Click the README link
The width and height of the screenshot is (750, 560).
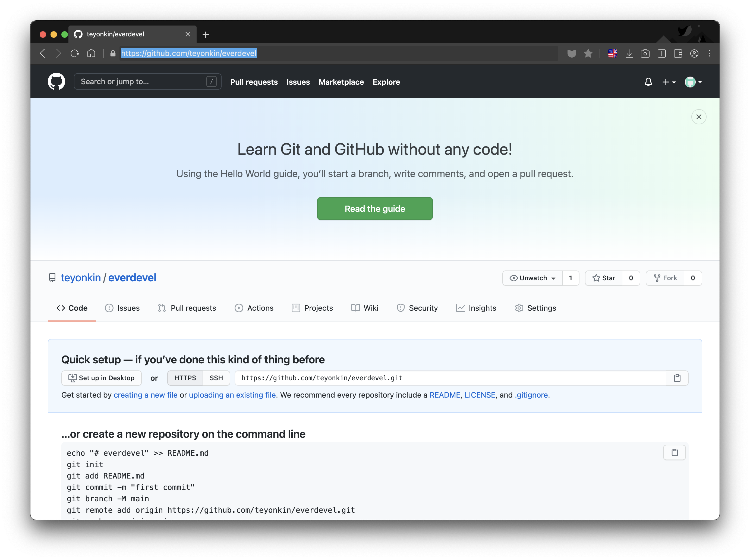[445, 395]
